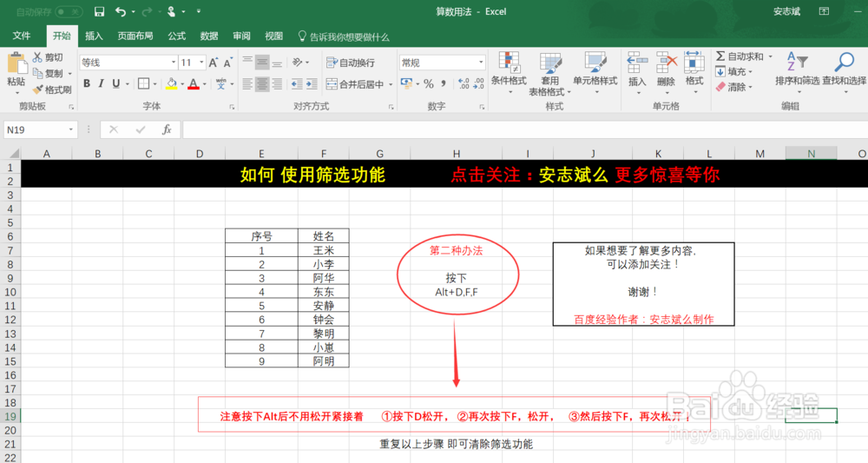This screenshot has height=463, width=868.
Task: Switch to Data (数据) tab
Action: (x=208, y=36)
